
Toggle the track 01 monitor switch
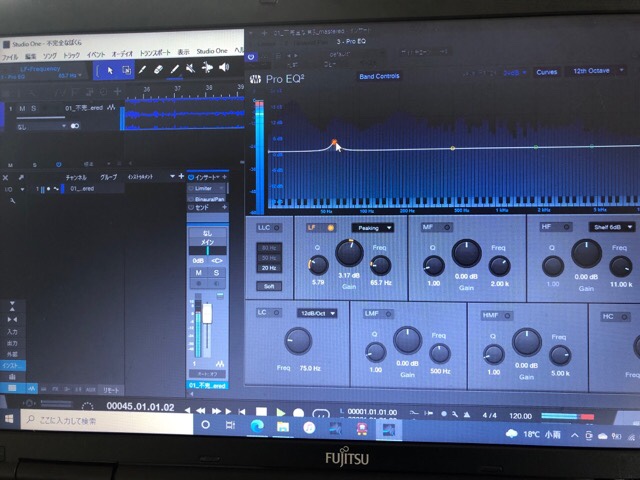pyautogui.click(x=75, y=126)
